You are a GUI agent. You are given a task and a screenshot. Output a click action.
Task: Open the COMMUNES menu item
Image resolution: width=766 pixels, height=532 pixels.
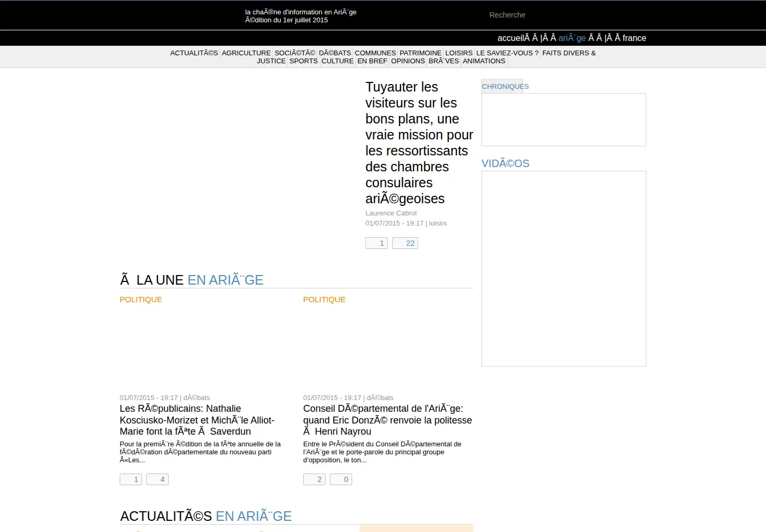pyautogui.click(x=376, y=53)
